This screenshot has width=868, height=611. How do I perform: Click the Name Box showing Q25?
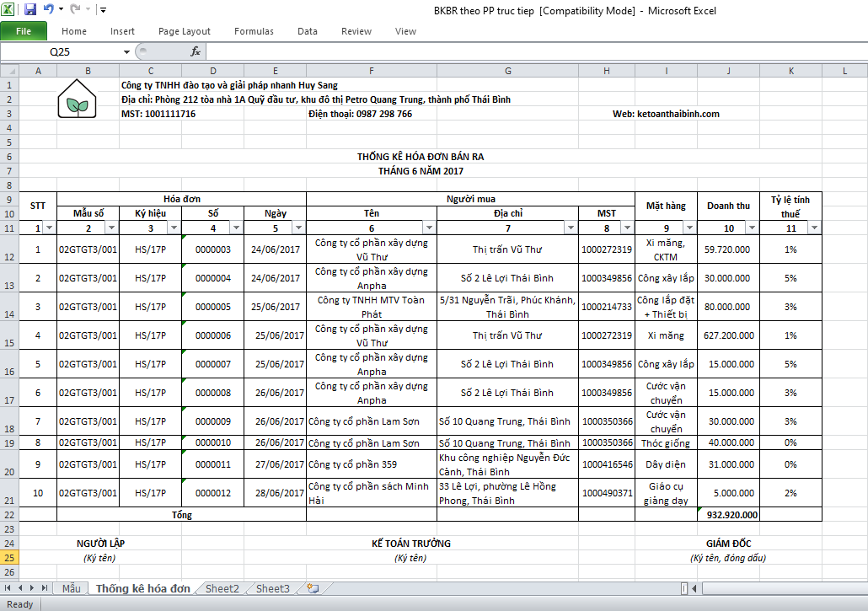[60, 52]
